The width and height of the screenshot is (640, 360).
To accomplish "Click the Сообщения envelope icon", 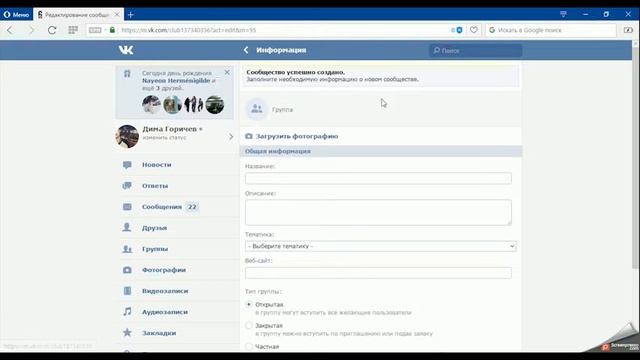I will [x=127, y=207].
